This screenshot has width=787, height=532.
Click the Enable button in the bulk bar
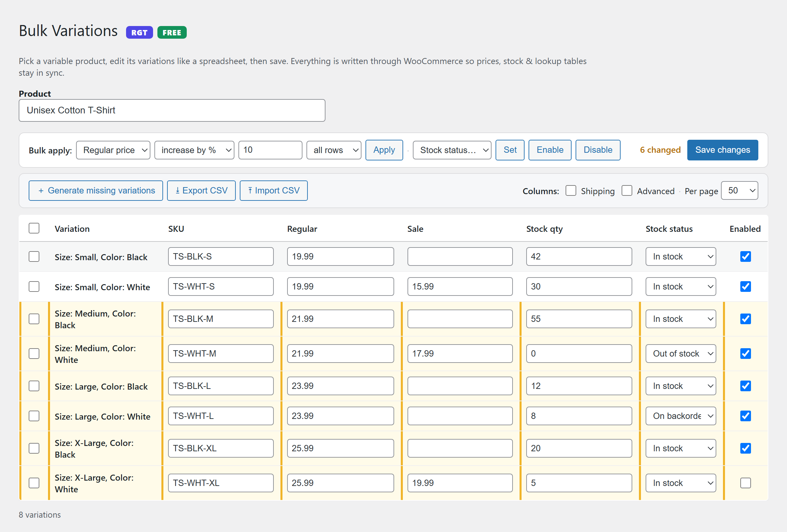pos(550,150)
